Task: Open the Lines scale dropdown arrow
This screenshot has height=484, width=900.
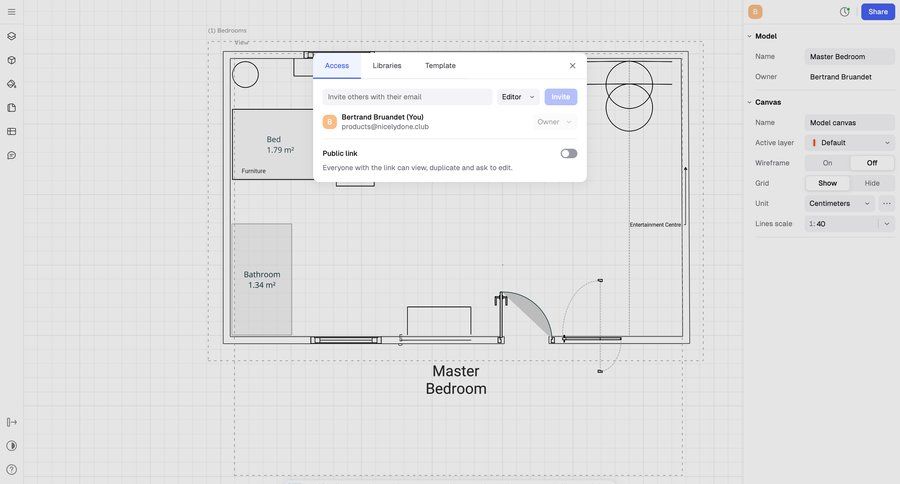Action: pos(887,224)
